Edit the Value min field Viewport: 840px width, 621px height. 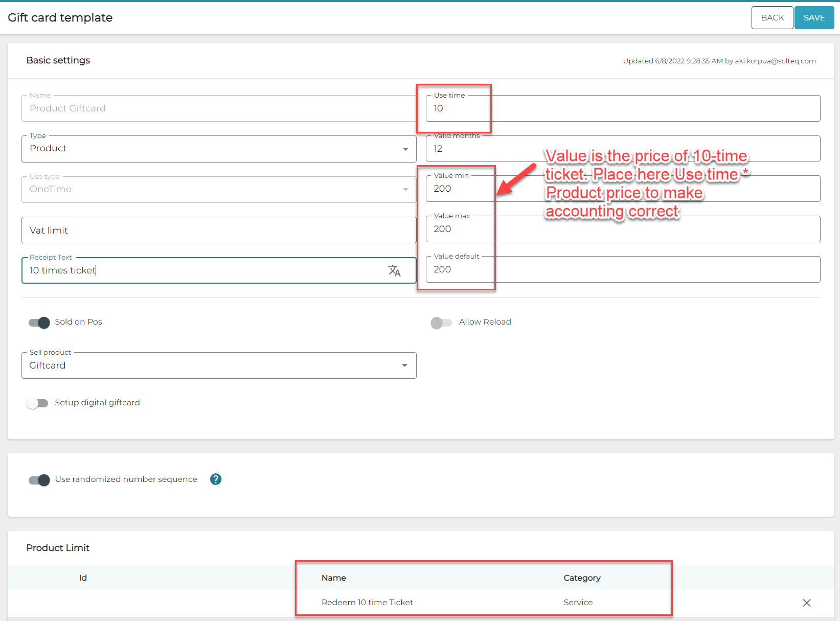point(623,189)
